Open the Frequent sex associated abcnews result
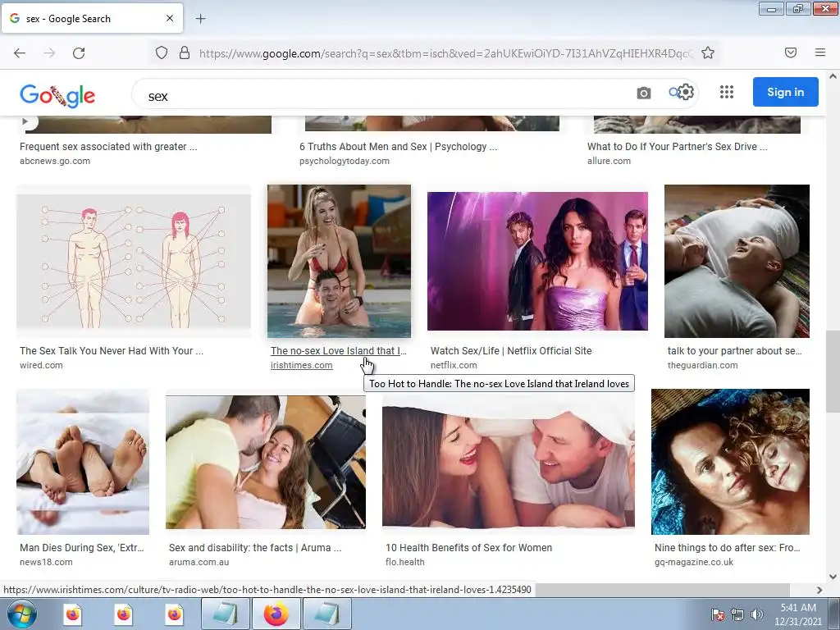The image size is (840, 630). tap(108, 147)
